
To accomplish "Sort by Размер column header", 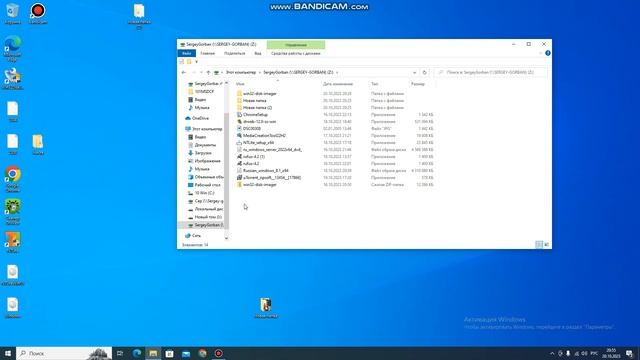I will tap(418, 84).
